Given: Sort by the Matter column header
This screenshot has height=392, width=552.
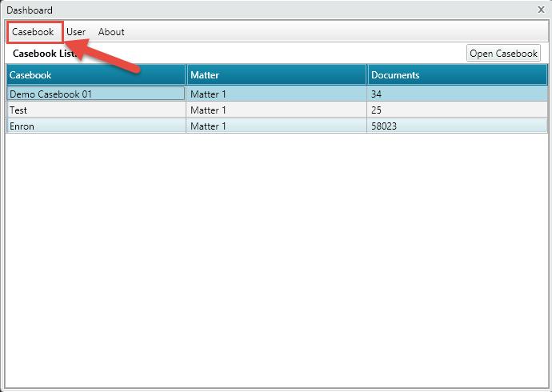Looking at the screenshot, I should [277, 75].
